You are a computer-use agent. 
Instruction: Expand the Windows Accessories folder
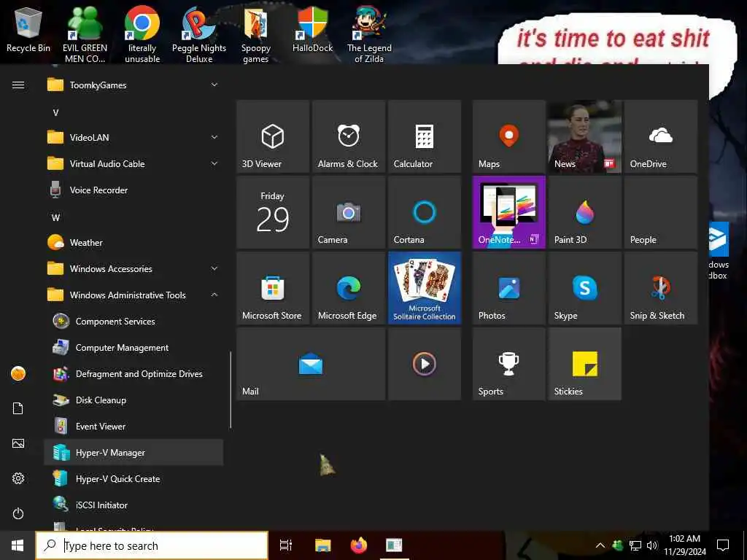point(133,269)
